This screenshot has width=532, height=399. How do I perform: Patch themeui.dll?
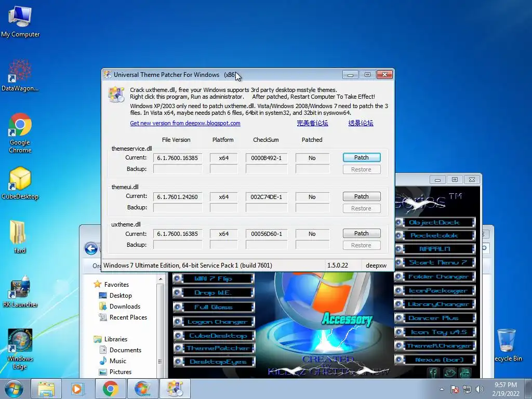pyautogui.click(x=362, y=196)
